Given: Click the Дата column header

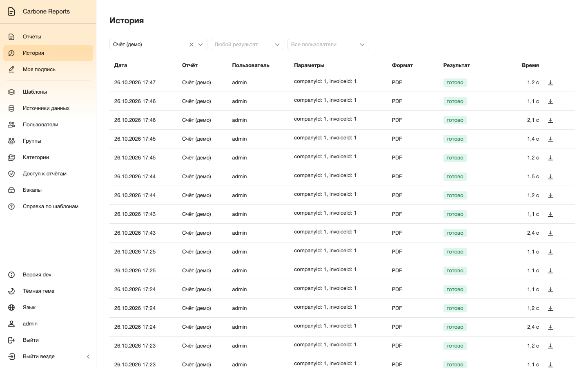Looking at the screenshot, I should pyautogui.click(x=121, y=65).
